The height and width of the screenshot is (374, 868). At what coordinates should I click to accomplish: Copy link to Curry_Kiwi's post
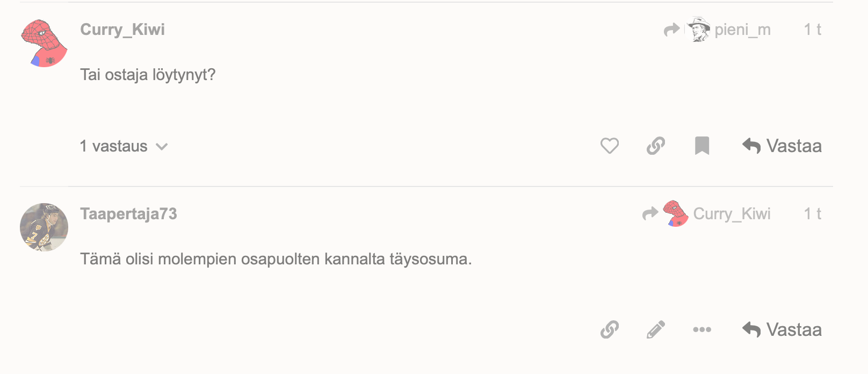(x=656, y=146)
